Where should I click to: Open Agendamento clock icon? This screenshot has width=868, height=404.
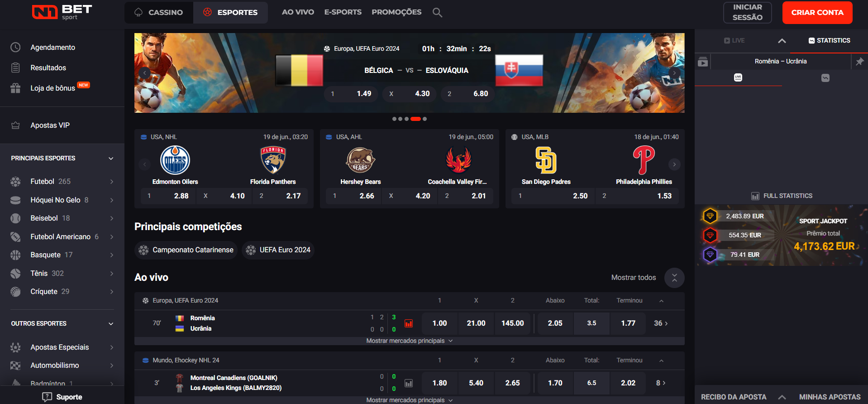click(15, 47)
